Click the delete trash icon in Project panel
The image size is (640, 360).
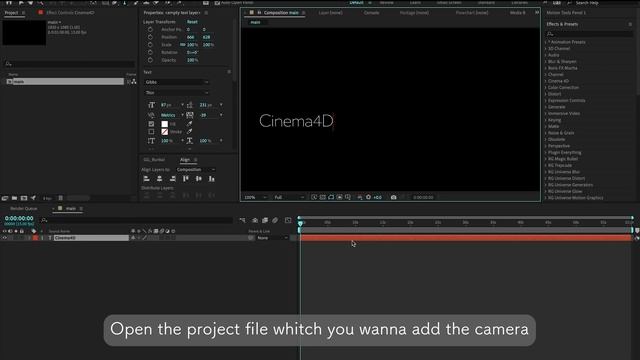[x=60, y=198]
